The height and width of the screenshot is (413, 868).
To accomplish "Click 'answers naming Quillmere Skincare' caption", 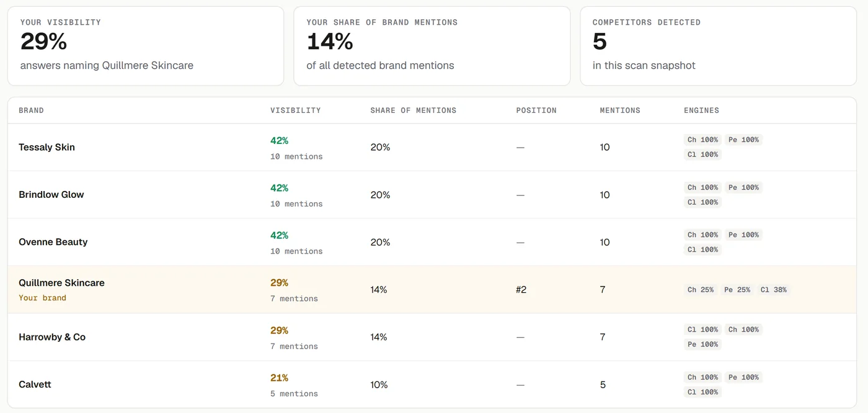I will 107,65.
